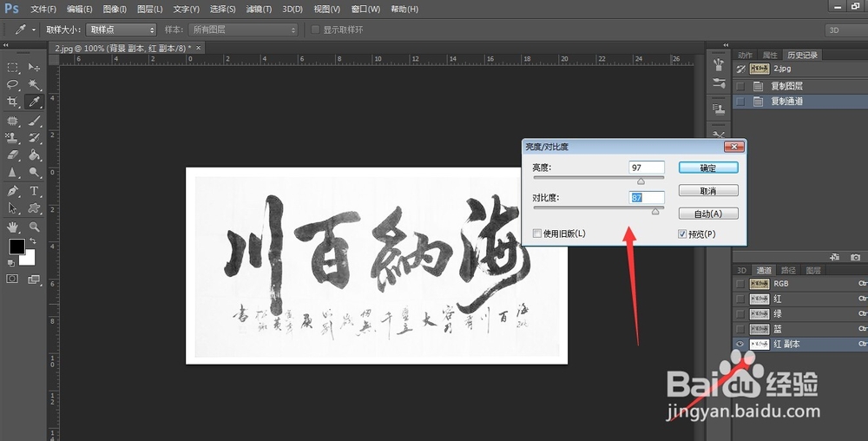Select the Brush tool
Screen dimensions: 868x441
coord(35,121)
